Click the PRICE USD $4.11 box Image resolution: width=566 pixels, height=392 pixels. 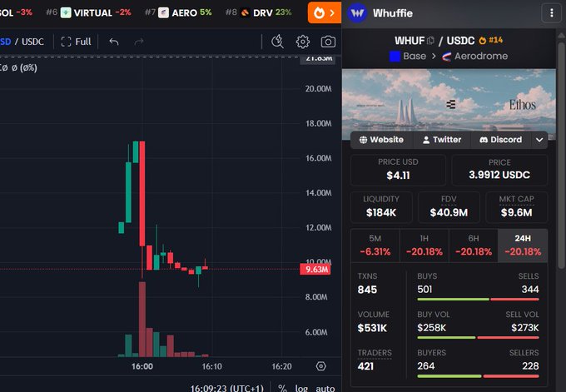coord(398,170)
